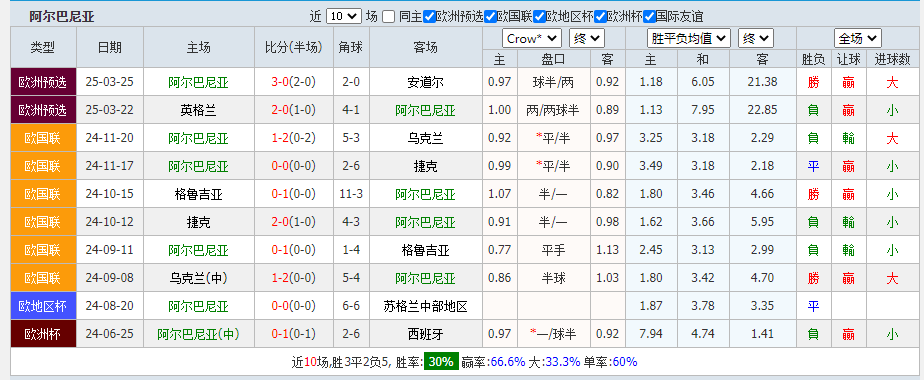The image size is (924, 380).
Task: Click the away odds 22.85
Action: pos(764,110)
